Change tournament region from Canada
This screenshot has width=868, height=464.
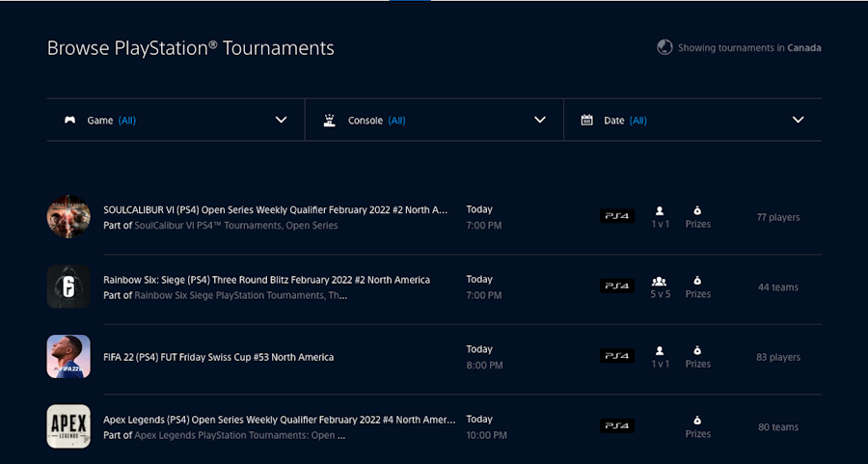point(804,48)
